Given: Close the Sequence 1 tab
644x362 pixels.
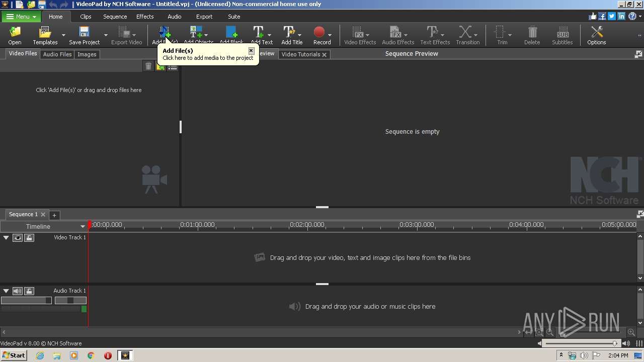Looking at the screenshot, I should pos(43,215).
